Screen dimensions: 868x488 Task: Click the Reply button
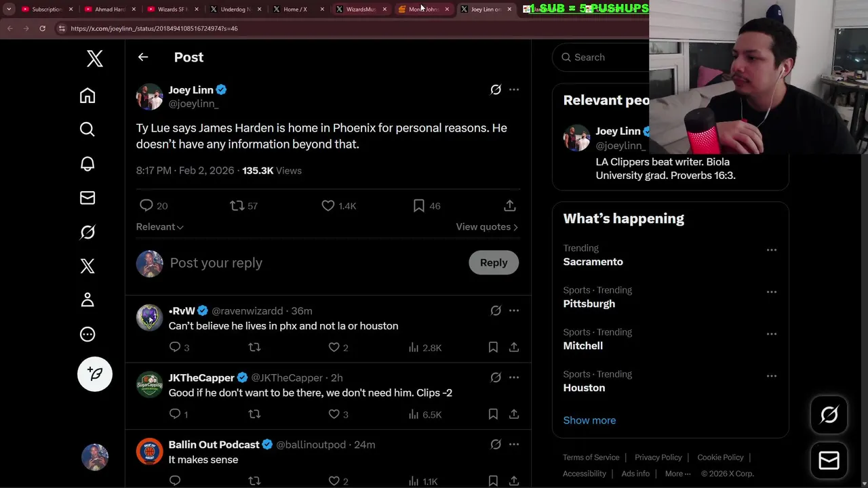tap(494, 263)
